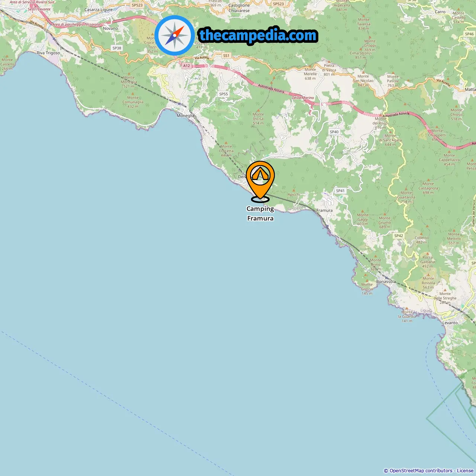Click the SP42 road shield
The width and height of the screenshot is (476, 476).
[399, 236]
